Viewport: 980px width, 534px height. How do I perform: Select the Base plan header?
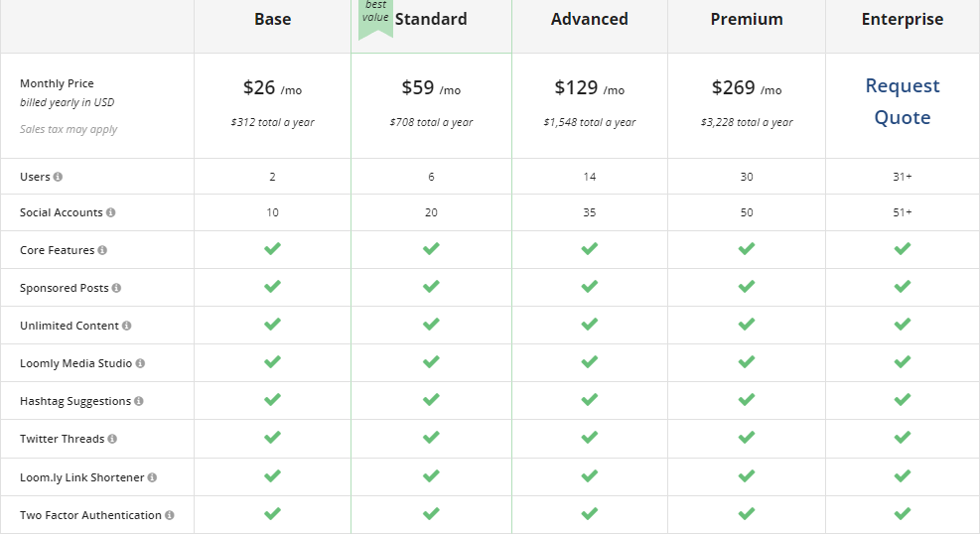point(272,19)
